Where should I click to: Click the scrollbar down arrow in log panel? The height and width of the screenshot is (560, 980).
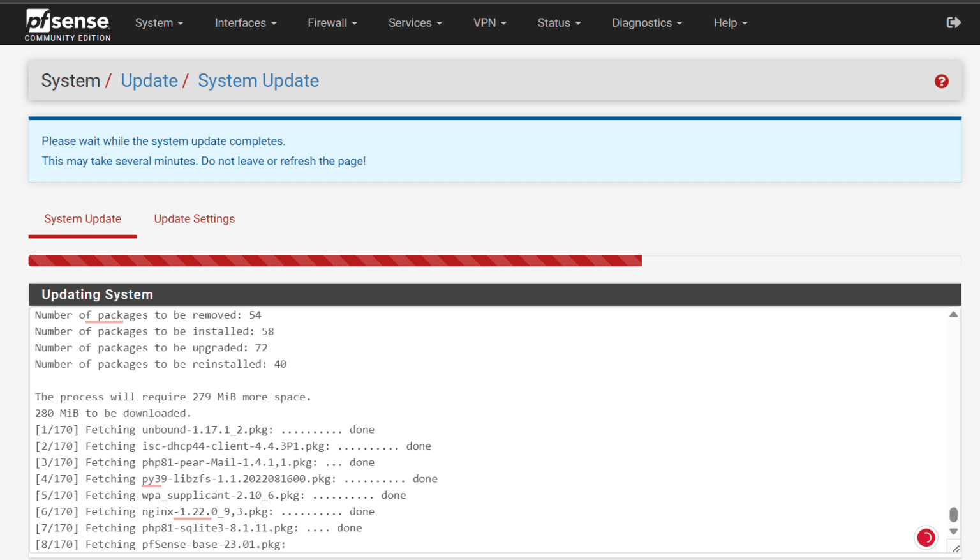pyautogui.click(x=953, y=531)
